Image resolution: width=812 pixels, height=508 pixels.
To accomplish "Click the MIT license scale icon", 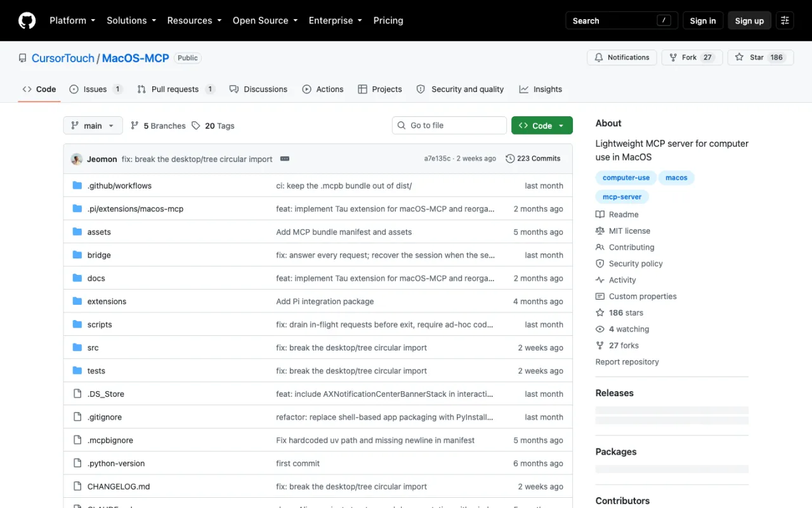I will [x=600, y=231].
